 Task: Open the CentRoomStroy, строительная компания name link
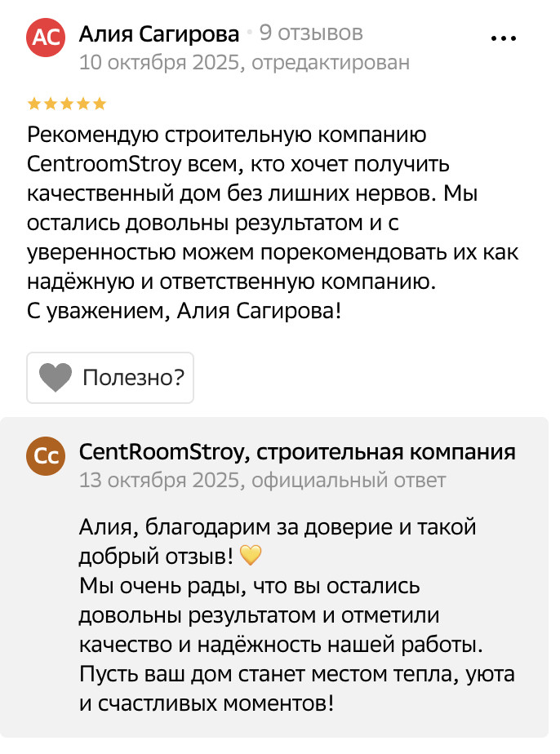tap(297, 452)
